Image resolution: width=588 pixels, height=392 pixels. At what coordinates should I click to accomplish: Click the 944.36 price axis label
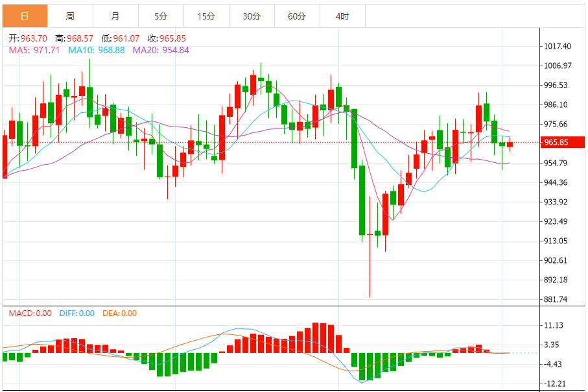(x=556, y=182)
